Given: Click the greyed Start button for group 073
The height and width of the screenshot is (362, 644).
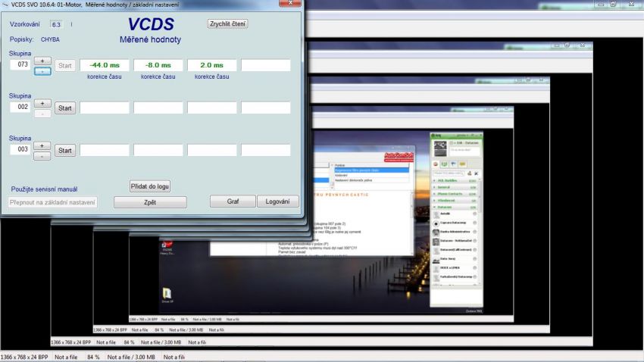Looking at the screenshot, I should pos(65,66).
